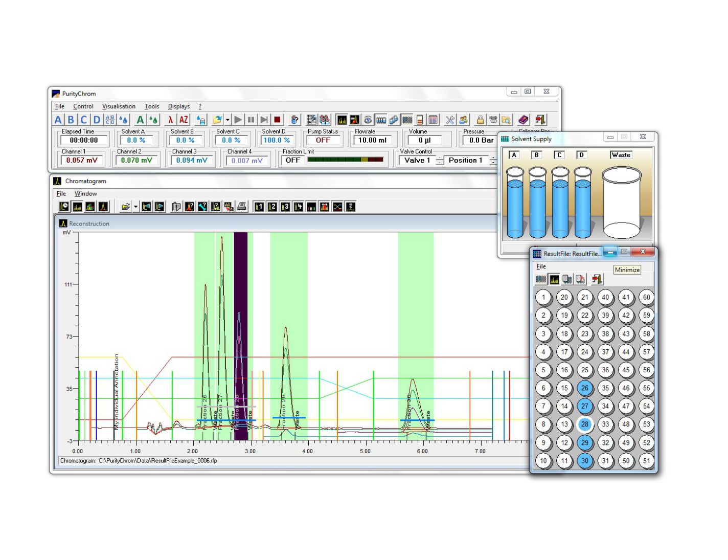Click the padlock lock icon

point(480,120)
